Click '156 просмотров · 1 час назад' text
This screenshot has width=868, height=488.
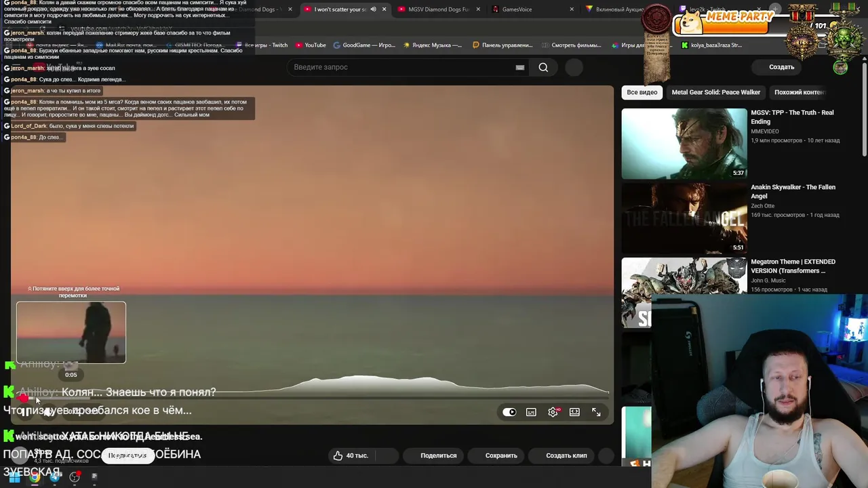click(789, 289)
